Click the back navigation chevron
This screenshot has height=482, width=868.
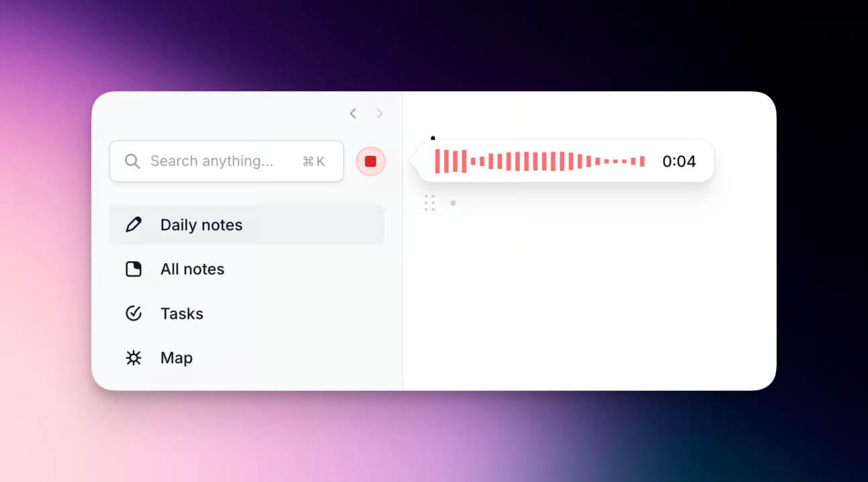coord(353,113)
